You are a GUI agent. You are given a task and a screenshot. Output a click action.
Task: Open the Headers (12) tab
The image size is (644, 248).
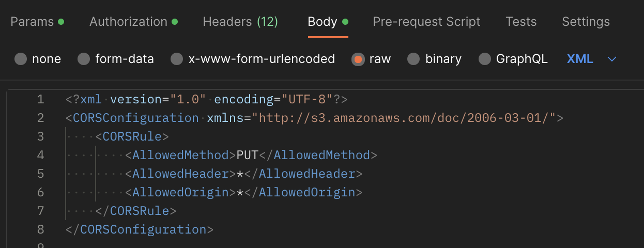click(x=240, y=22)
